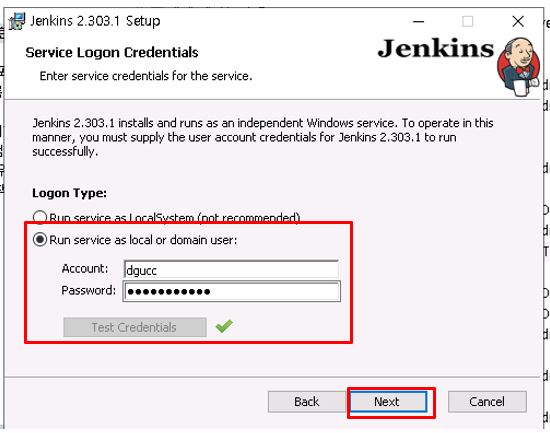Click the 'Jenkins 2.303.1 Setup' title text

coord(95,21)
